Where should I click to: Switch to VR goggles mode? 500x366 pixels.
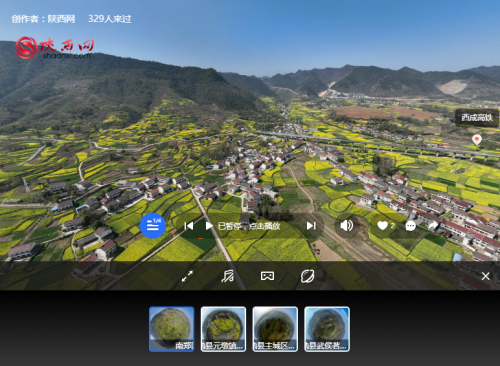tap(267, 276)
